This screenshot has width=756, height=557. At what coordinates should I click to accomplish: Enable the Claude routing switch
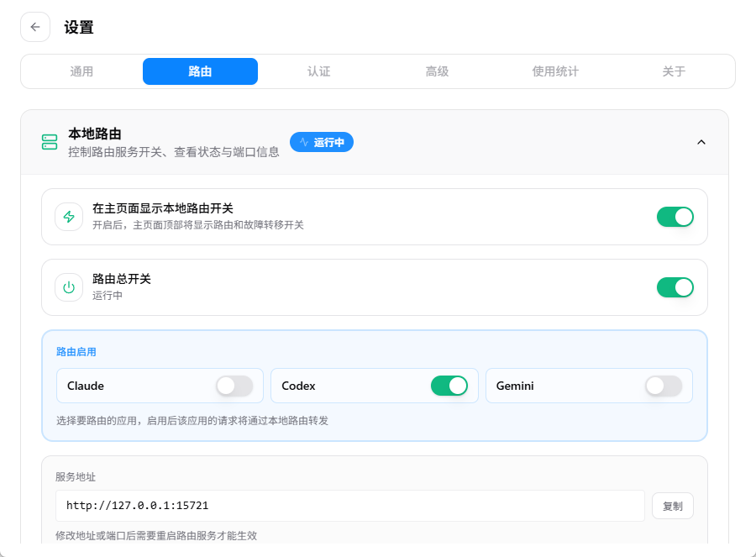(234, 386)
